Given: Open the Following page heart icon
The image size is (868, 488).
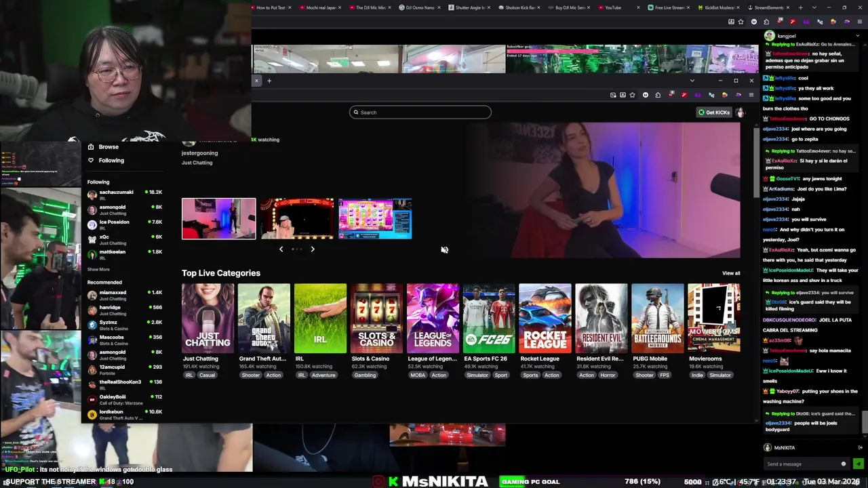Looking at the screenshot, I should [x=91, y=160].
